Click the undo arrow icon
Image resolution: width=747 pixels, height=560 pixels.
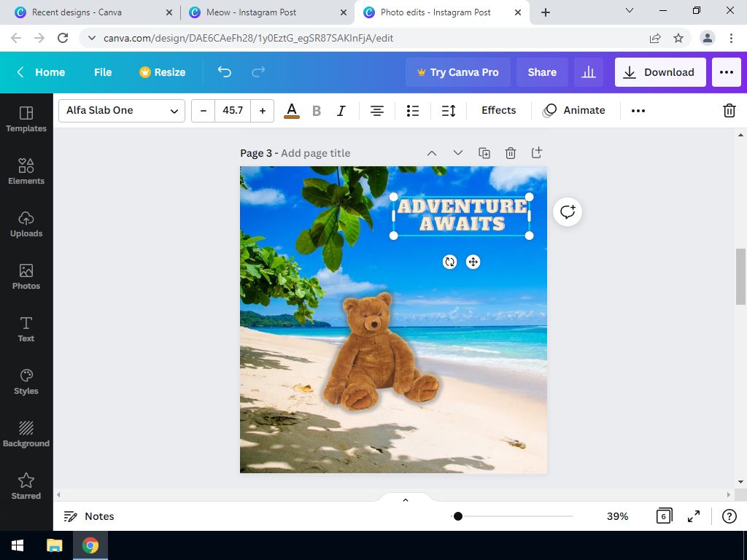(x=225, y=72)
